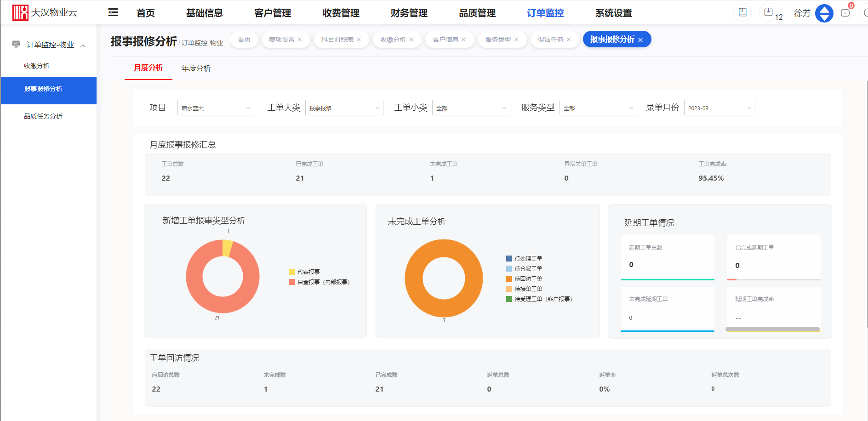Toggle 自查报事（内部报事）legend item

click(320, 282)
